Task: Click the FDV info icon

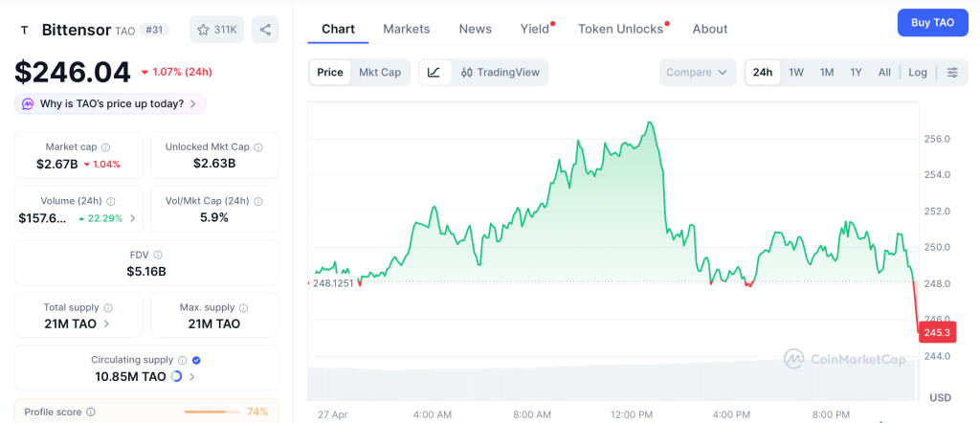Action: tap(158, 256)
